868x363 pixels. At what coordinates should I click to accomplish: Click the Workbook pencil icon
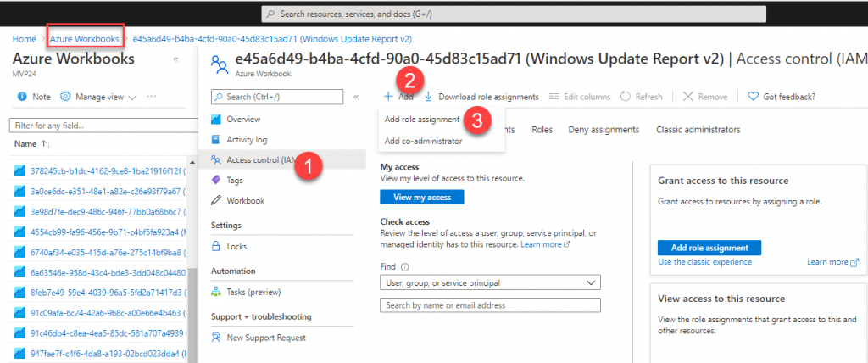(x=216, y=201)
